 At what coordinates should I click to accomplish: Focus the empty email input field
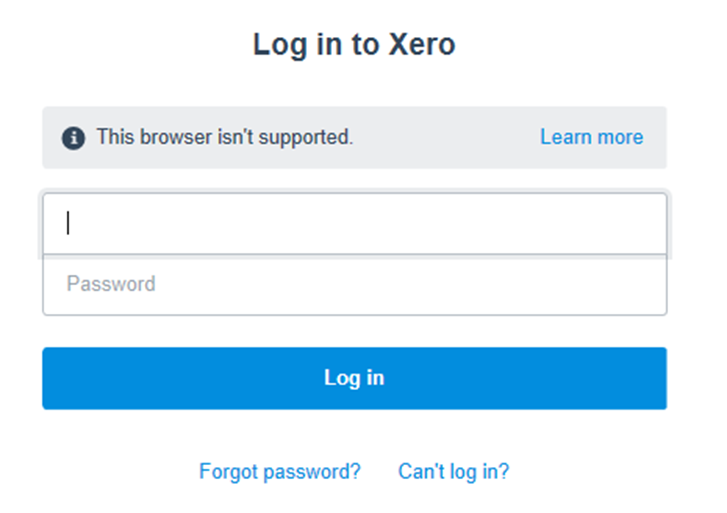[x=354, y=223]
